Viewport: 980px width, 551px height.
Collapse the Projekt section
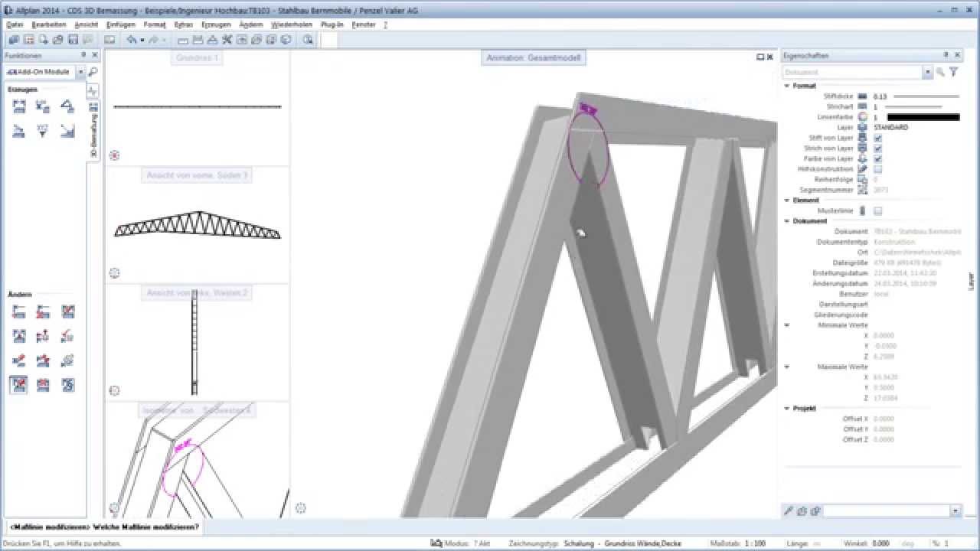click(x=787, y=409)
